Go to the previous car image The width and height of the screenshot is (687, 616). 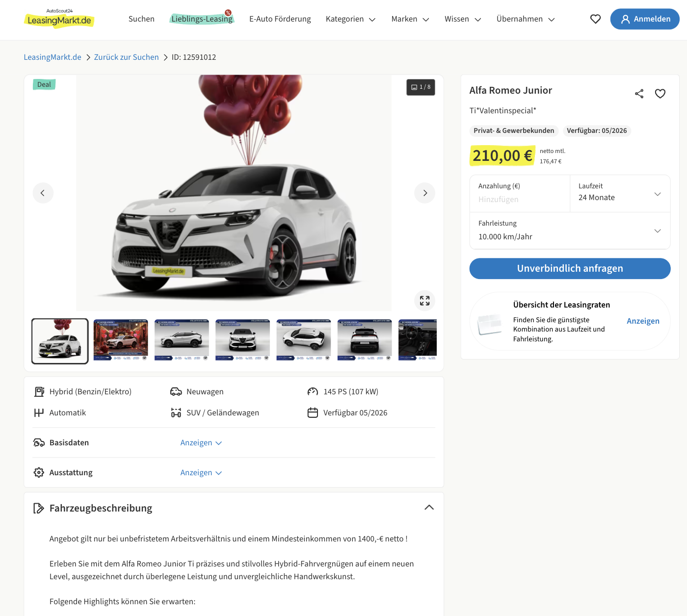click(x=43, y=193)
